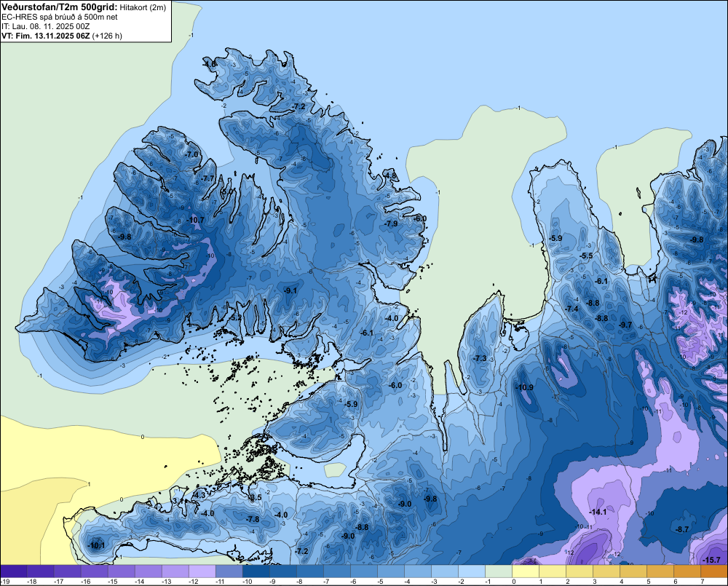The width and height of the screenshot is (728, 586).
Task: Click the -9.1 temperature label
Action: click(290, 290)
